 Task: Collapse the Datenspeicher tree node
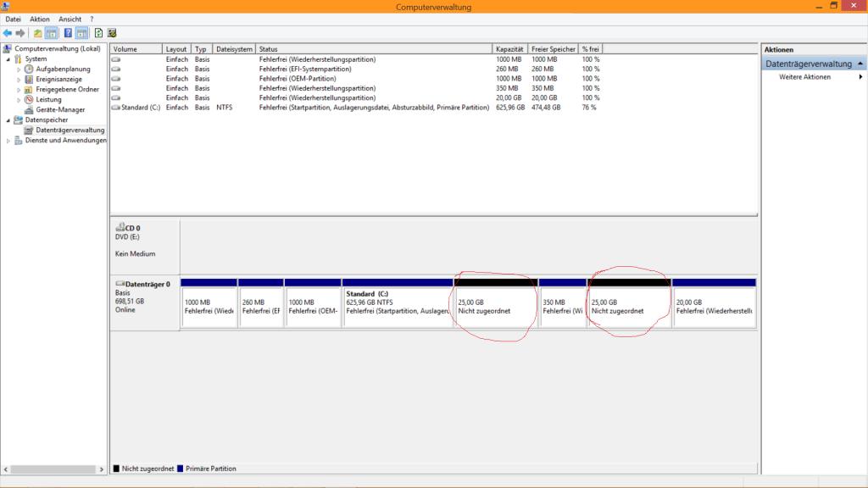pos(8,120)
